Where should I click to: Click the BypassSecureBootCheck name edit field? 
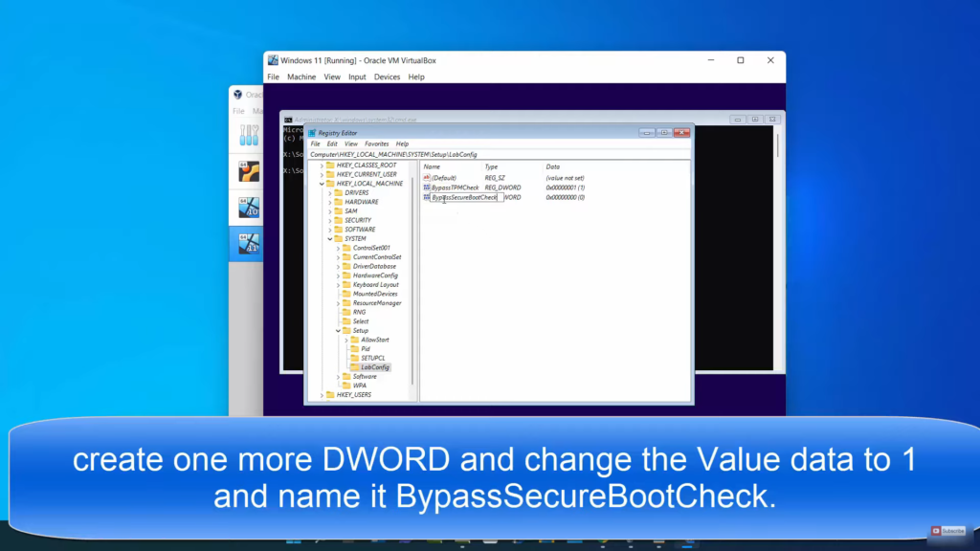(464, 197)
